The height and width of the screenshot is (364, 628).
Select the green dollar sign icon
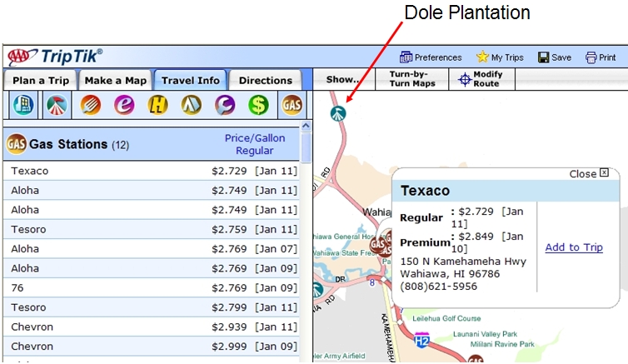coord(258,105)
